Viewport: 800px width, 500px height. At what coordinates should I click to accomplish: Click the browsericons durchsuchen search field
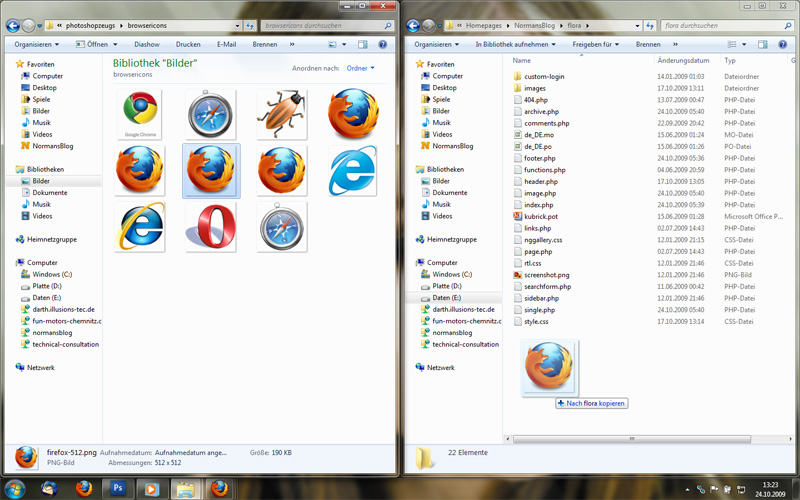[327, 25]
